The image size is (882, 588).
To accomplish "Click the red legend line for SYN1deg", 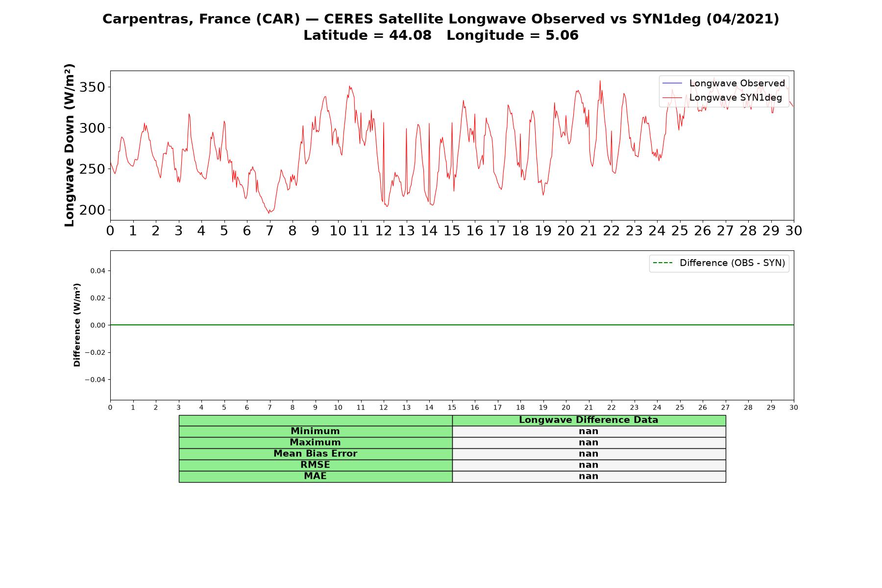I will click(672, 98).
